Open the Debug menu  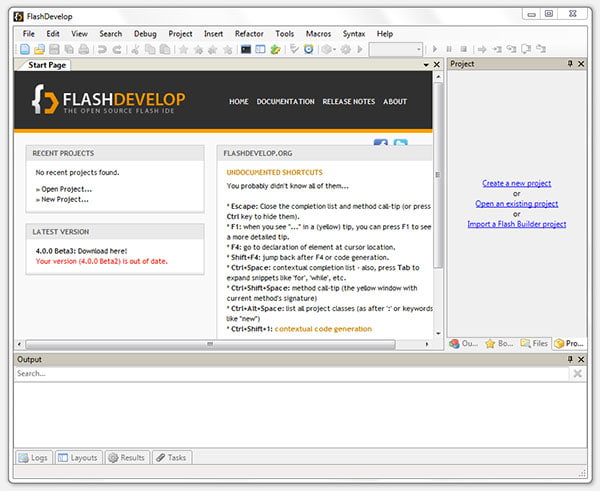pyautogui.click(x=145, y=34)
